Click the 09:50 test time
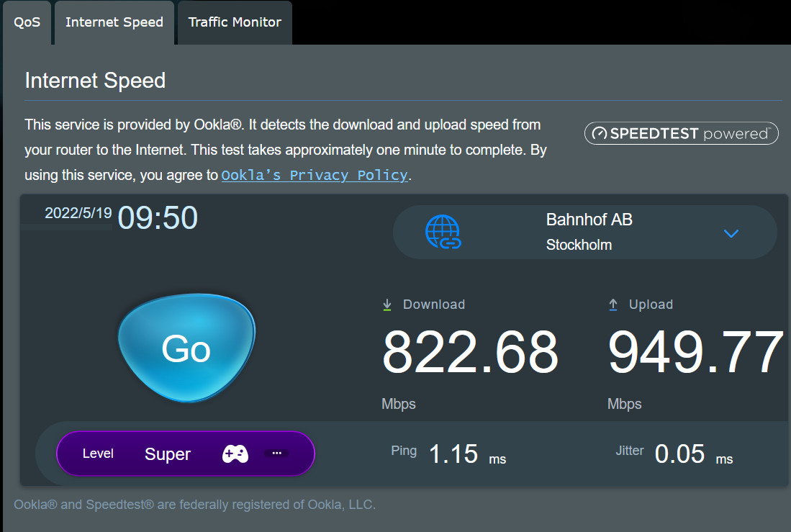Screen dimensions: 791x532 (158, 217)
